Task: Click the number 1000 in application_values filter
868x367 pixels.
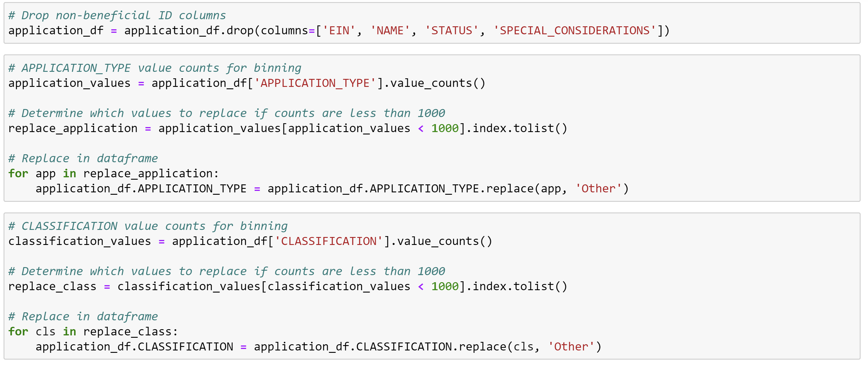Action: (445, 129)
